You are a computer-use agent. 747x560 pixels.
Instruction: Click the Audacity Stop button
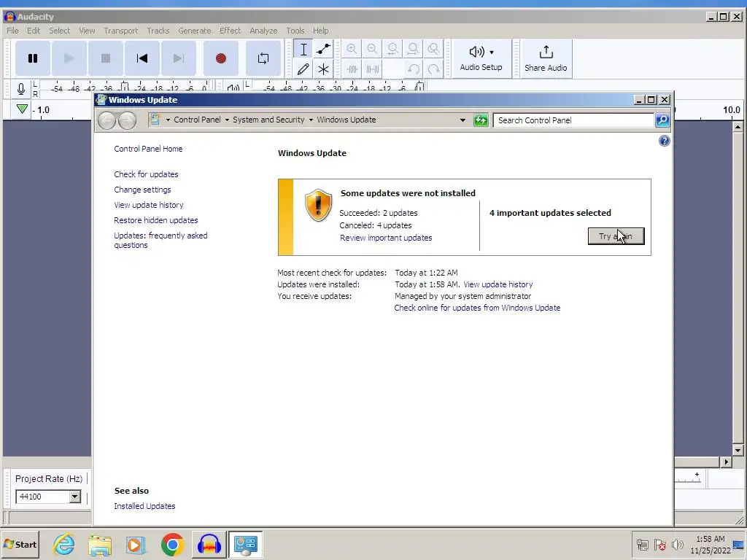click(x=106, y=58)
